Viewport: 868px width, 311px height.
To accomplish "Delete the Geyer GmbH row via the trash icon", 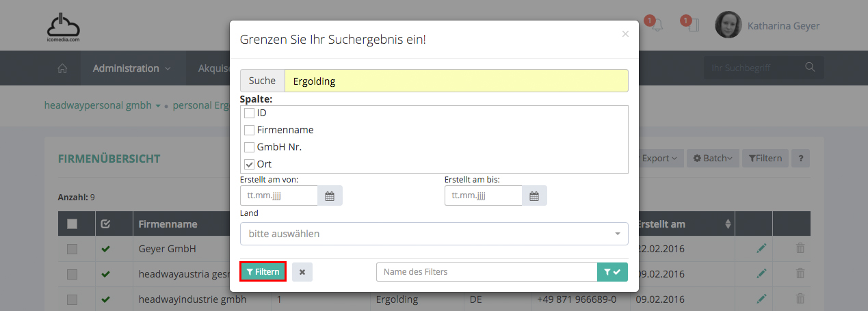I will (x=800, y=249).
